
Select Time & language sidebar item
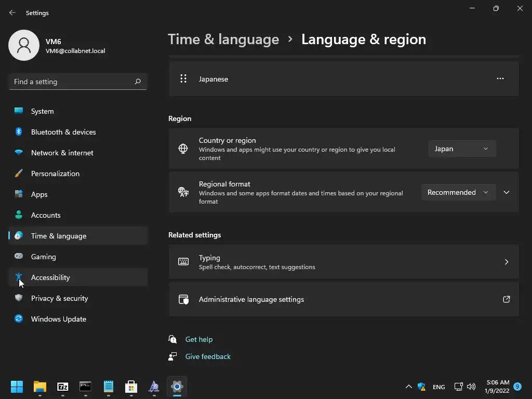coord(78,236)
